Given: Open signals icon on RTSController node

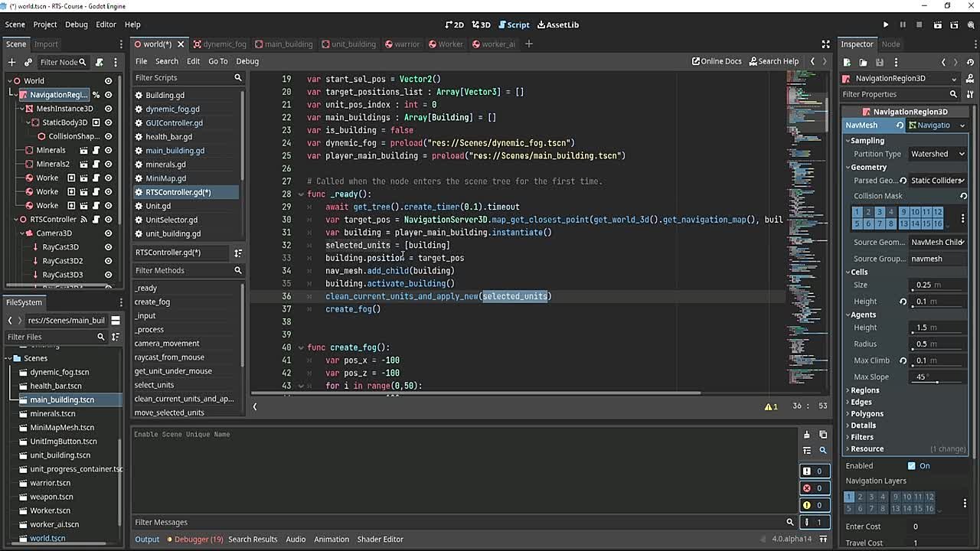Looking at the screenshot, I should pos(83,220).
